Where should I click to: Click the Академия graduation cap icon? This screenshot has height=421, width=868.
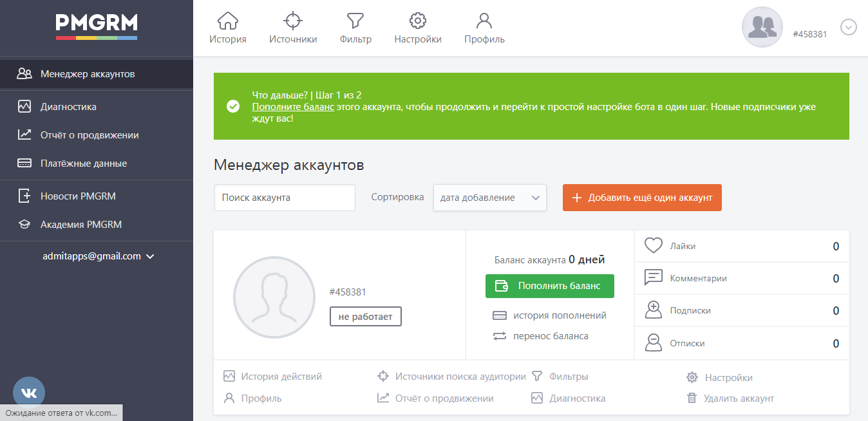(24, 225)
